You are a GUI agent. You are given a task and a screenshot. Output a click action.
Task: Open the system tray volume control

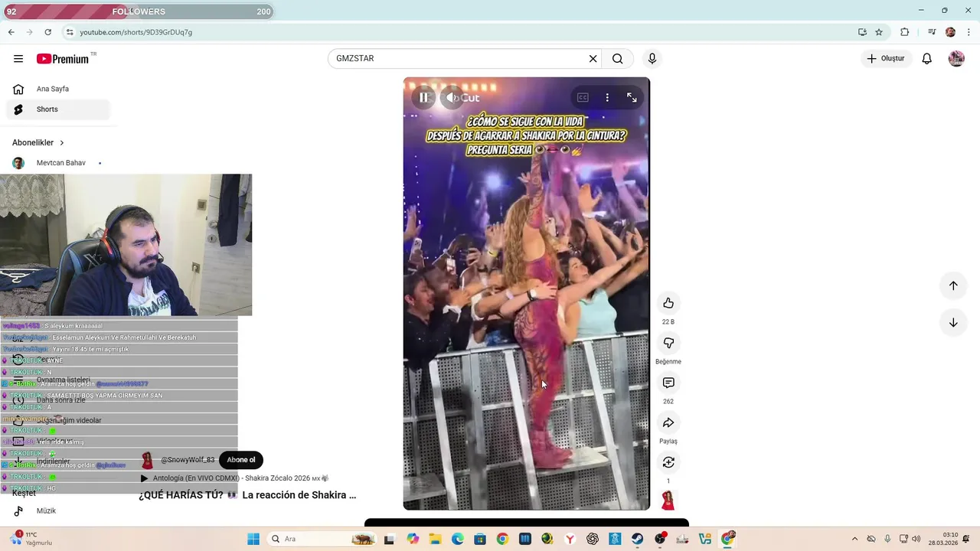click(x=916, y=539)
